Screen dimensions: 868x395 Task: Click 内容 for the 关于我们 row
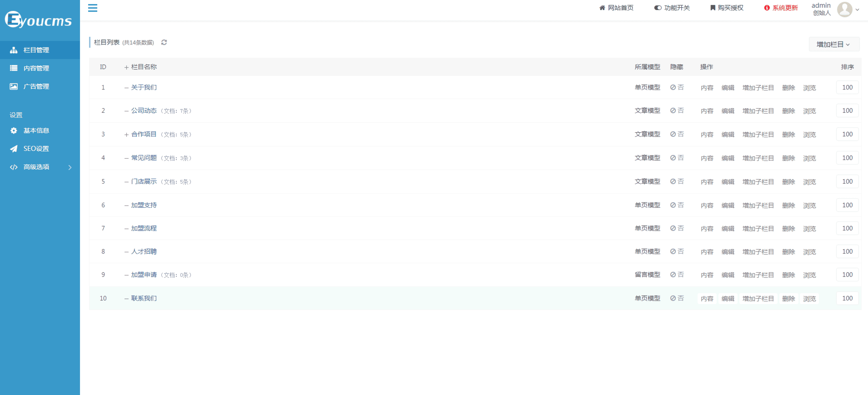(707, 88)
